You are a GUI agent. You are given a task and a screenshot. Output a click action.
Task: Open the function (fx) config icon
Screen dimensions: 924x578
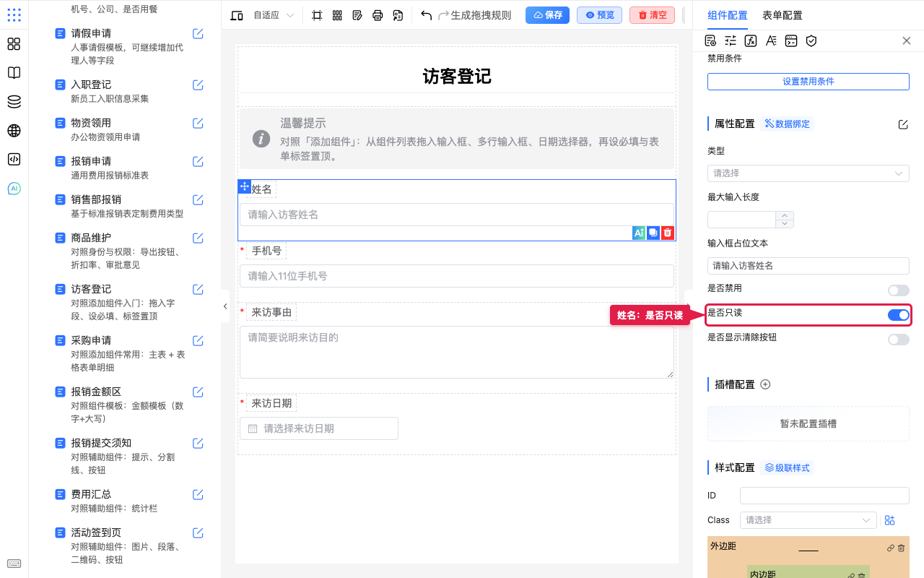pos(751,40)
